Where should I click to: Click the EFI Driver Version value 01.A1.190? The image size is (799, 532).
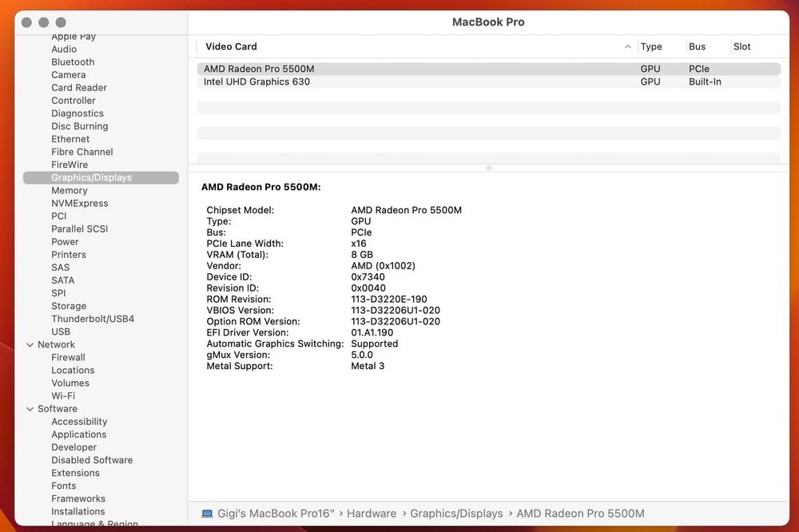pos(372,333)
